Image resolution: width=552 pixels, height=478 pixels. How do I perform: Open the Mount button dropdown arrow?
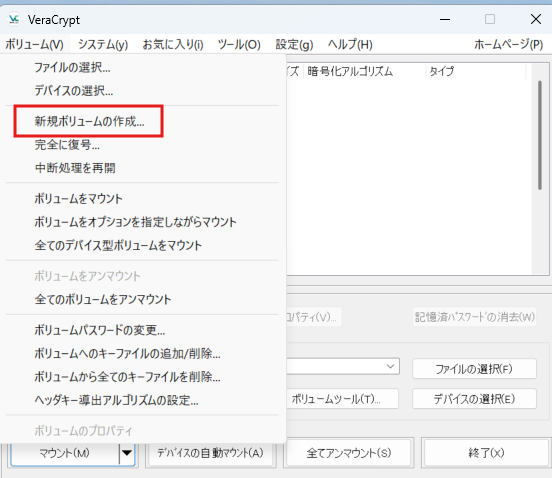[x=127, y=453]
